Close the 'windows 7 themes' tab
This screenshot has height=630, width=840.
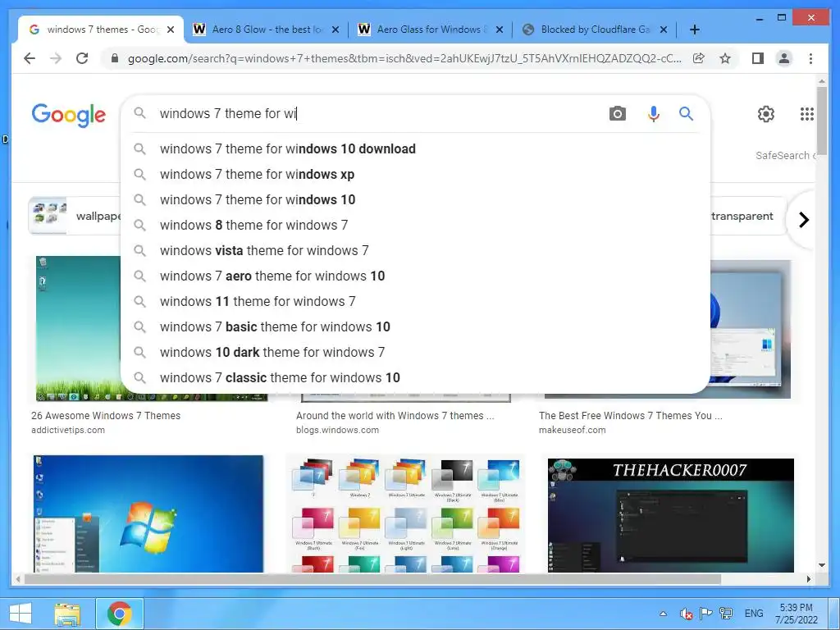point(171,30)
